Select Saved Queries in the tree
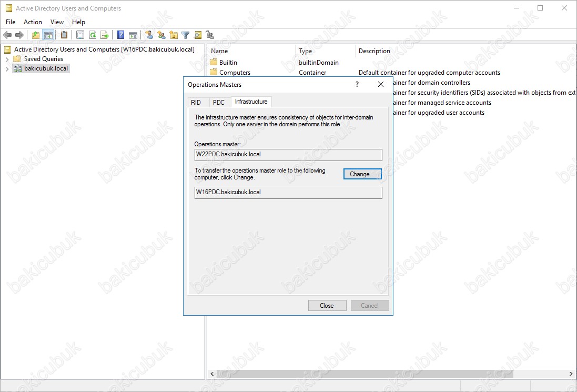This screenshot has width=577, height=392. click(x=44, y=59)
